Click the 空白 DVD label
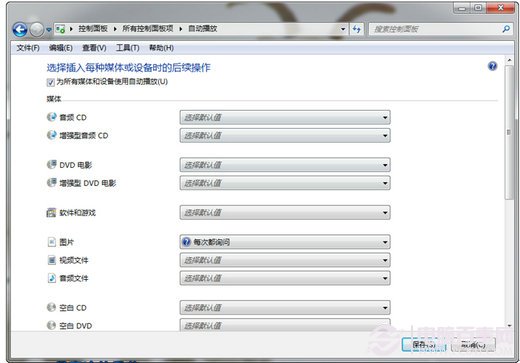Screen dimensions: 520x363 click(x=76, y=326)
